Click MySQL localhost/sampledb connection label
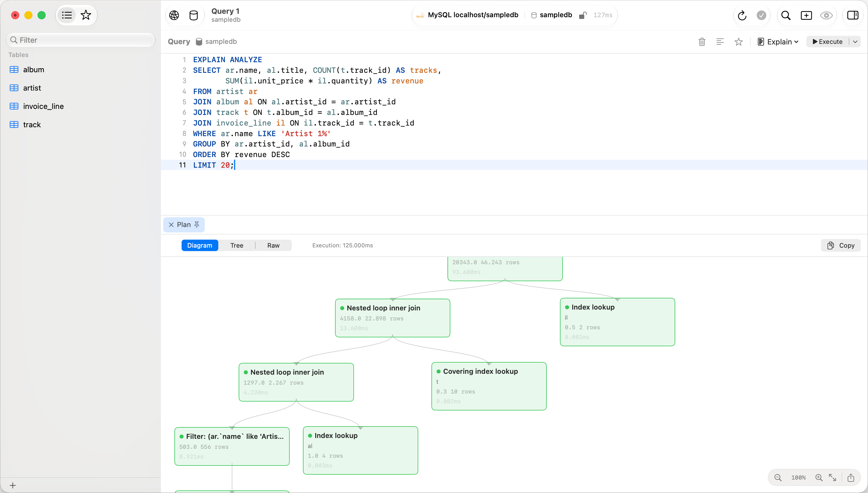This screenshot has height=493, width=868. coord(473,15)
